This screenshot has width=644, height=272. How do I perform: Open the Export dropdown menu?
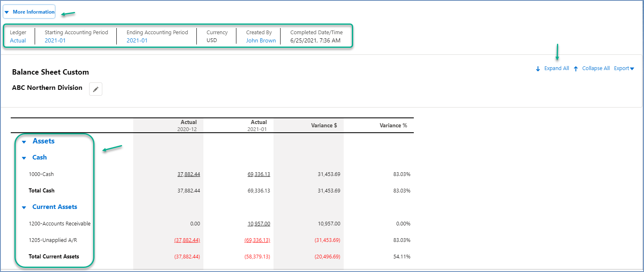624,68
